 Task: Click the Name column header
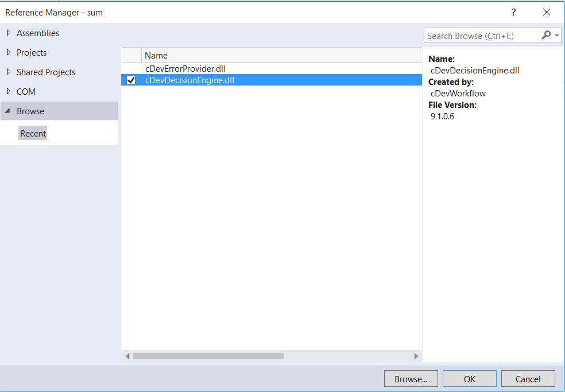click(156, 55)
